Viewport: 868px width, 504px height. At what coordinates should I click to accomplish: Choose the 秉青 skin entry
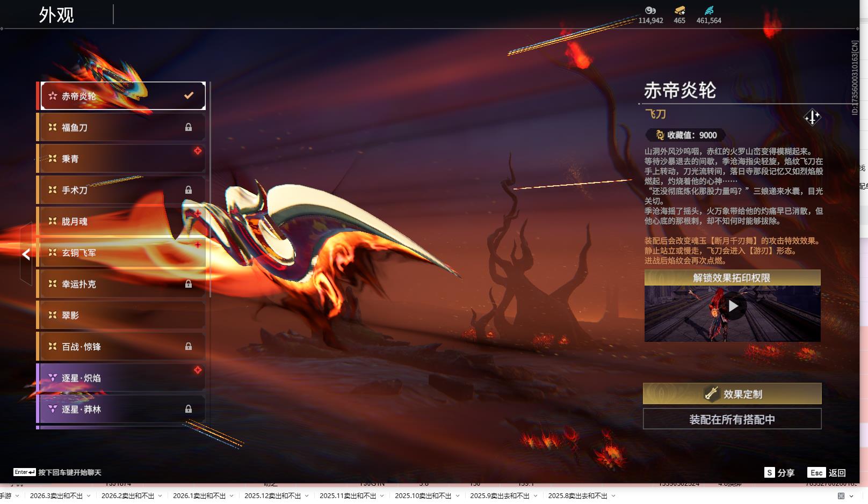pos(123,158)
